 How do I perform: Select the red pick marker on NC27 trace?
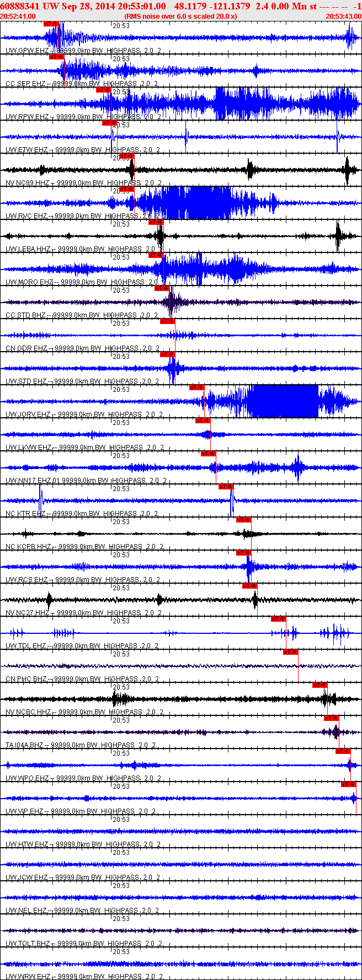pos(249,586)
